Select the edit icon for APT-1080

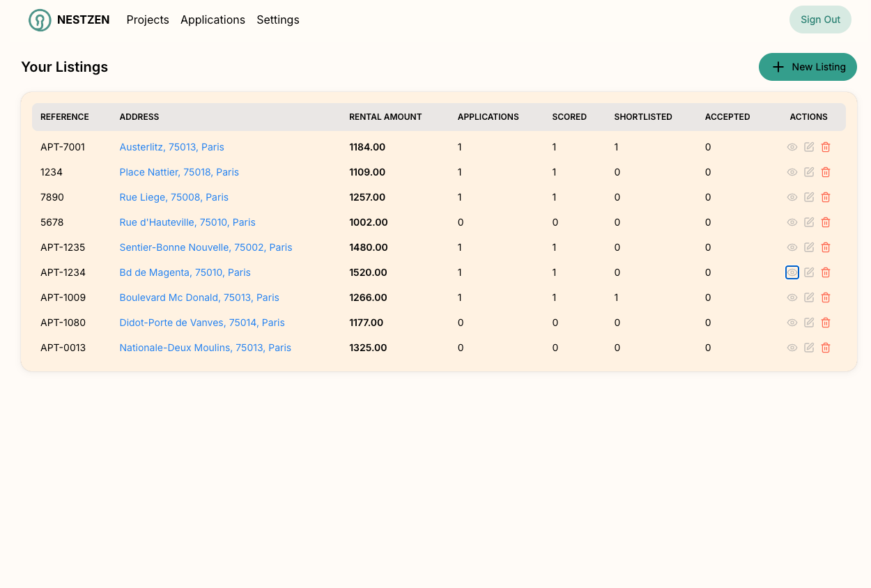click(809, 323)
